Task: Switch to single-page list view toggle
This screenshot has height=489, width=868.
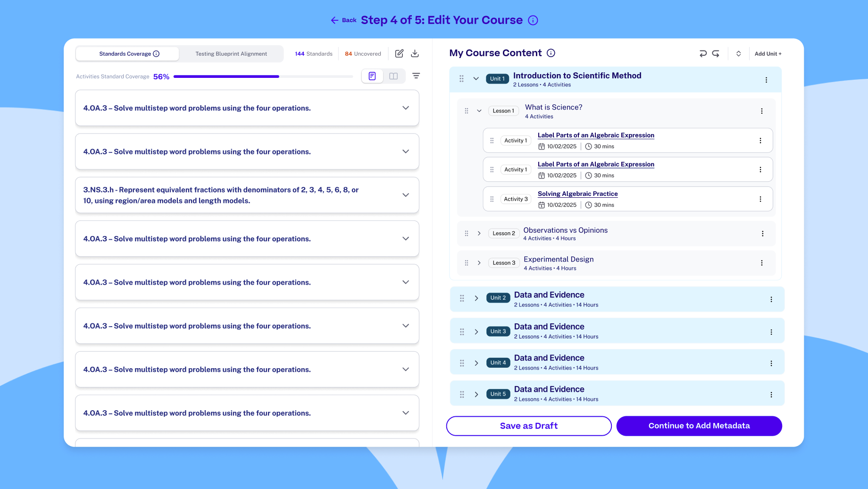Action: tap(372, 76)
